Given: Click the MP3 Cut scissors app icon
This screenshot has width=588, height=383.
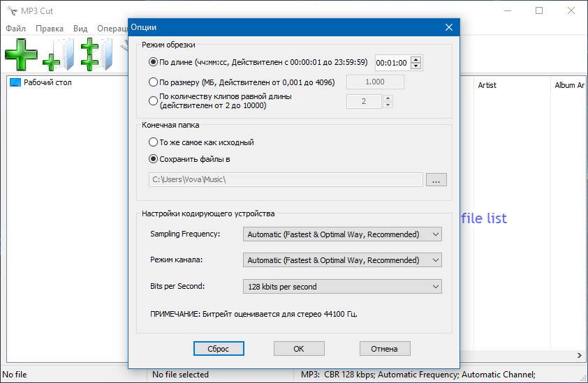Looking at the screenshot, I should [x=12, y=10].
